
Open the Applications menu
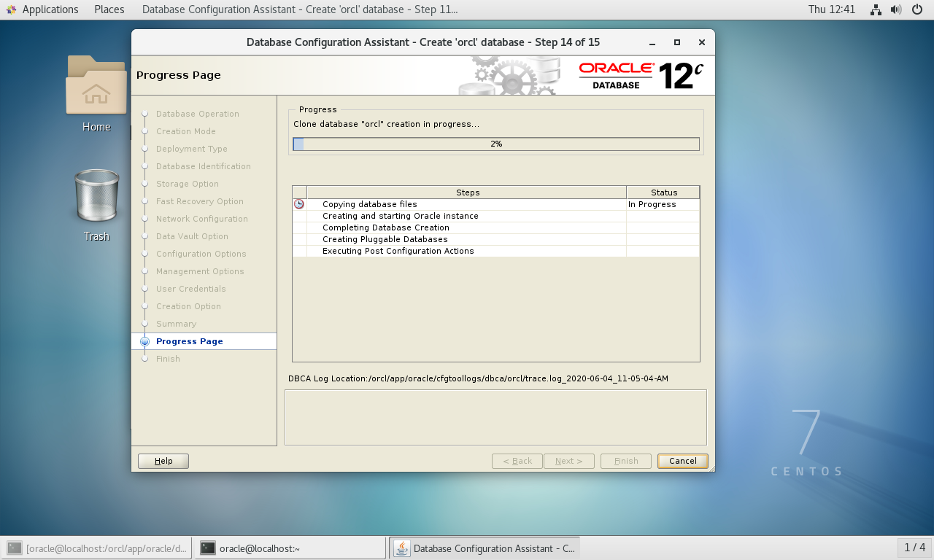pos(50,9)
